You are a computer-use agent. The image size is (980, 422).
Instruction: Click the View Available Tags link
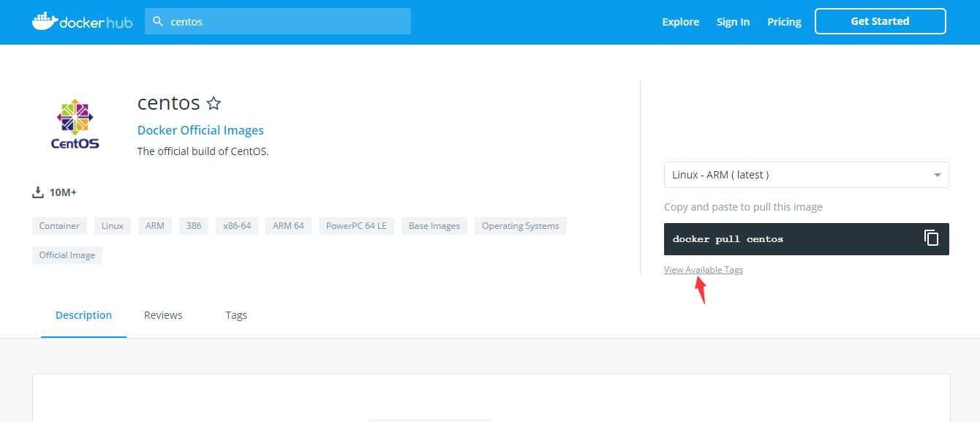point(703,270)
